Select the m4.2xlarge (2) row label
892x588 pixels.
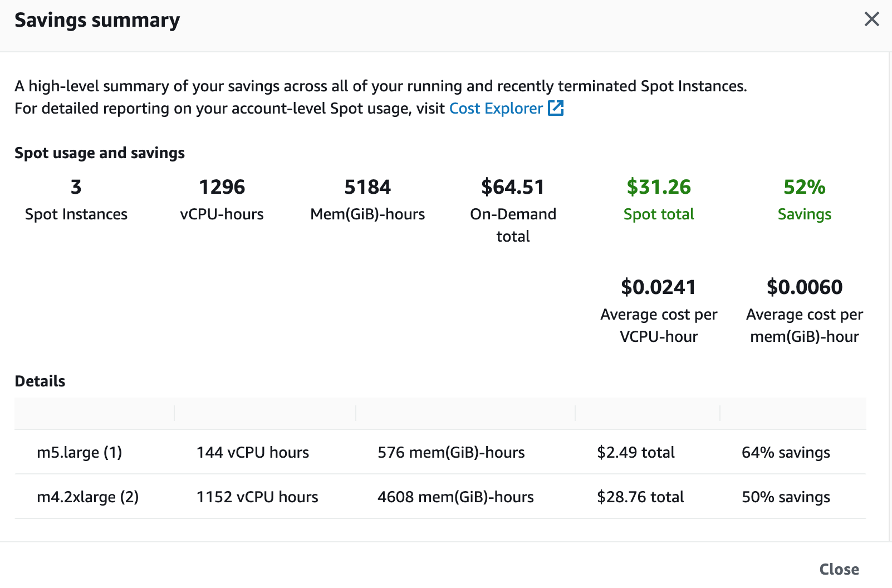(x=87, y=497)
